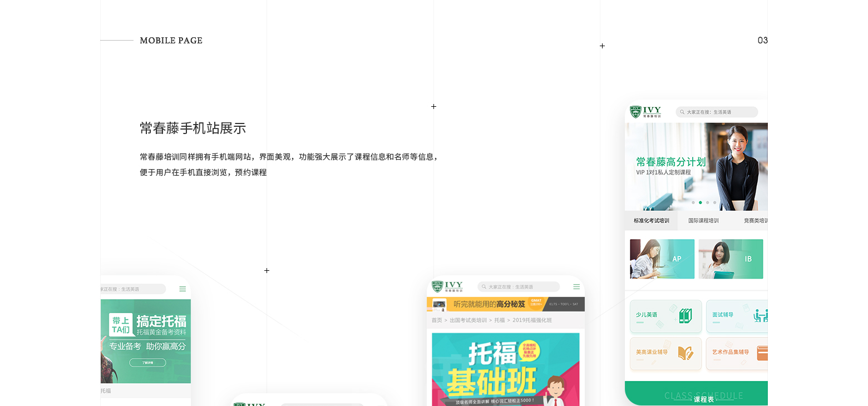The image size is (868, 406).
Task: Click the 了解详情 button on the 搞定托福 banner
Action: coord(147,363)
